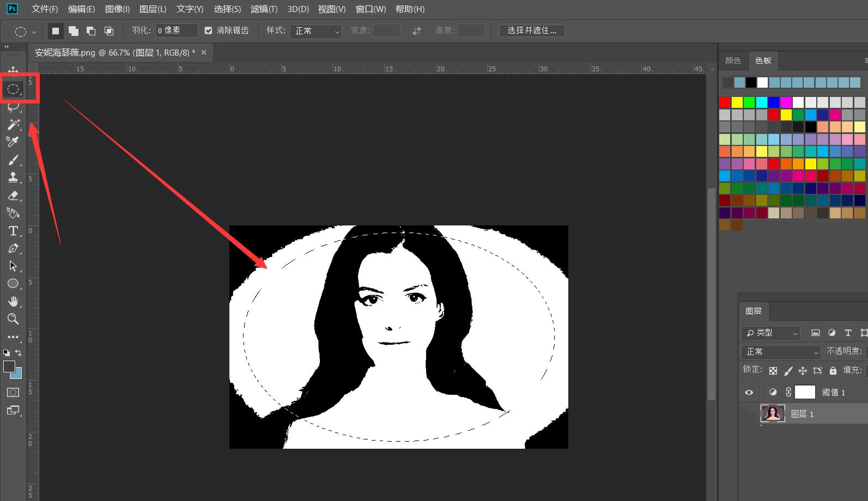Click the 选择并遮住... button

[532, 30]
